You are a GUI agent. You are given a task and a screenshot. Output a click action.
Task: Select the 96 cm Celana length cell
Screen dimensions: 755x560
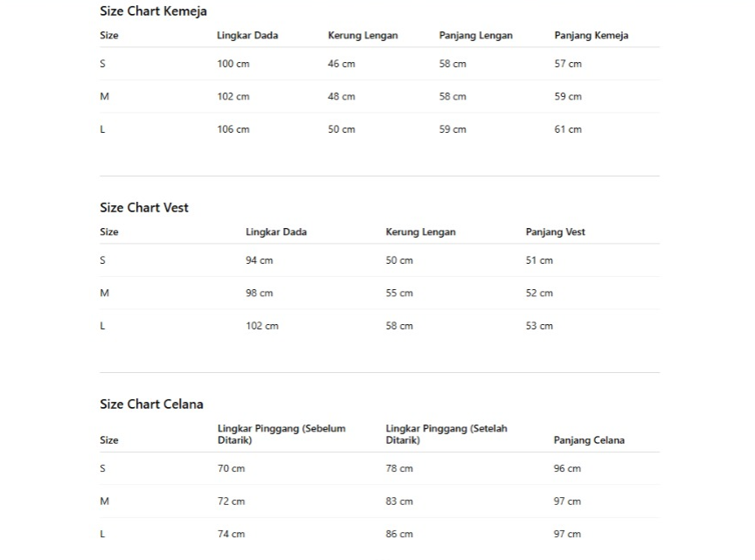[567, 469]
